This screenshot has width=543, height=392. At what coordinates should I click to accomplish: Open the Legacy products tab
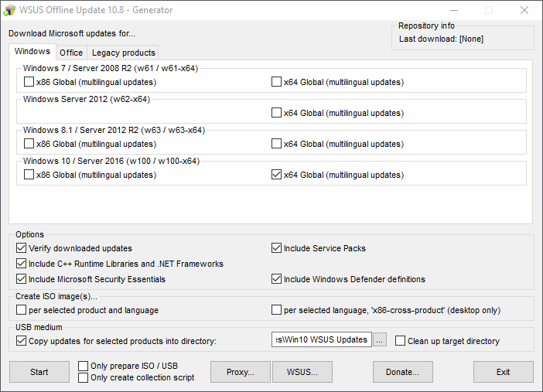coord(123,53)
